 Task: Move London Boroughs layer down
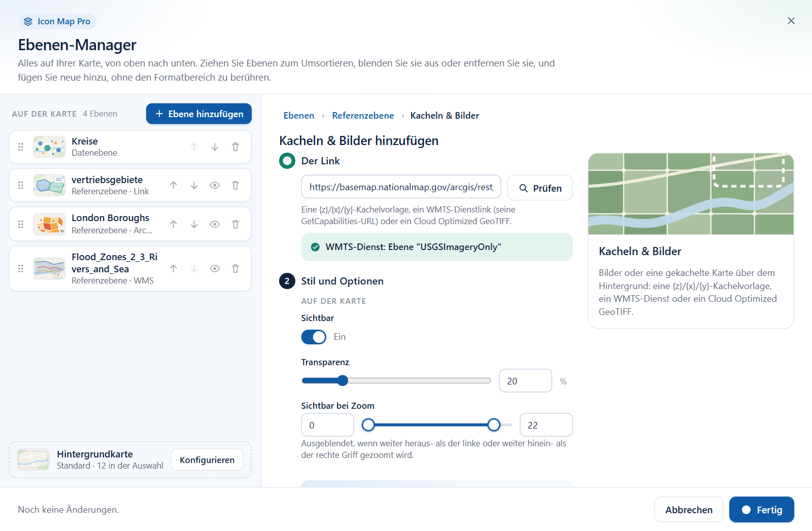coord(194,224)
